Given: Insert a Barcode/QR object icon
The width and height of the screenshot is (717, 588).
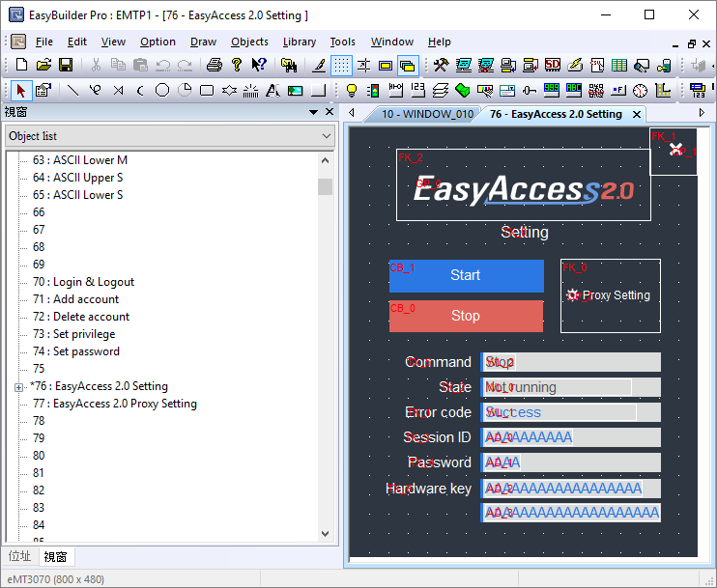Looking at the screenshot, I should (596, 91).
